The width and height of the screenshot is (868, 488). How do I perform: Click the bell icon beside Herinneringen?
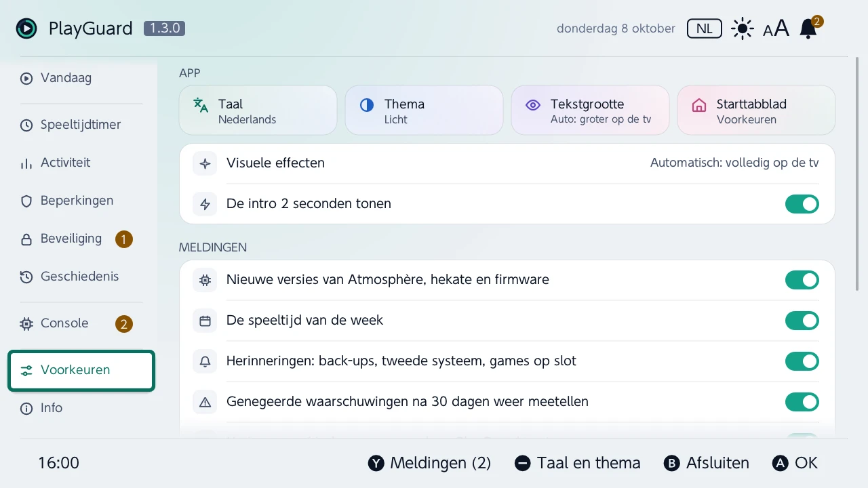pos(205,361)
